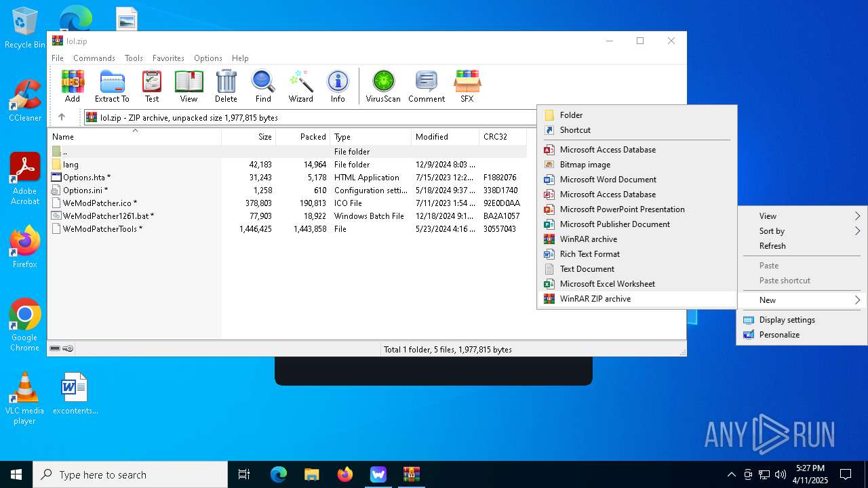Open the Commands menu
868x488 pixels.
(x=94, y=58)
